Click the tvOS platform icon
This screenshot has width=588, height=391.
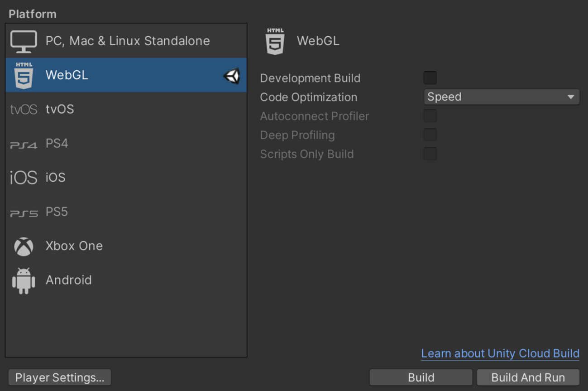click(x=24, y=109)
